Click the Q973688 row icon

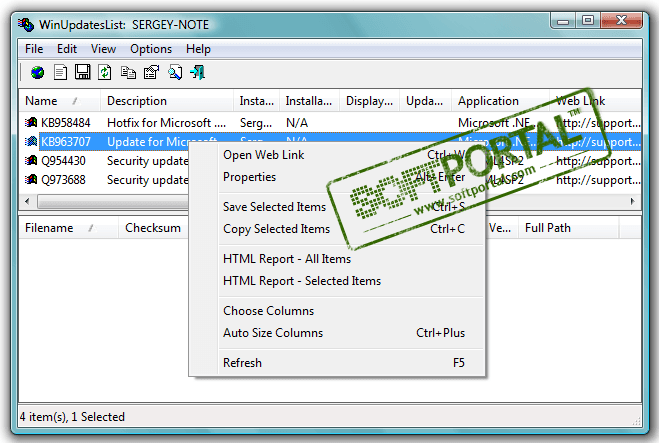point(31,179)
